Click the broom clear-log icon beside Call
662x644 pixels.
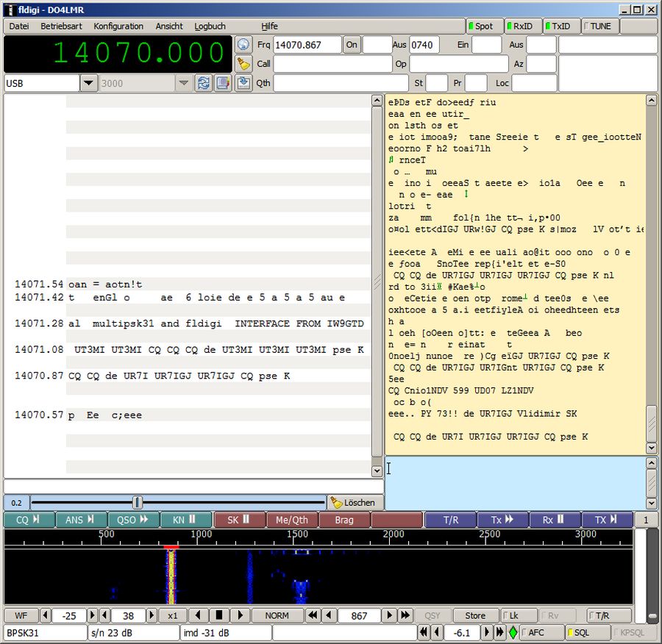tap(243, 64)
